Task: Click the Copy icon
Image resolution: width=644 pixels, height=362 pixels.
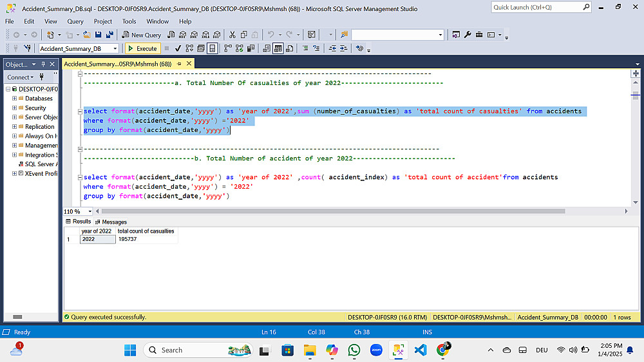Action: pos(244,35)
